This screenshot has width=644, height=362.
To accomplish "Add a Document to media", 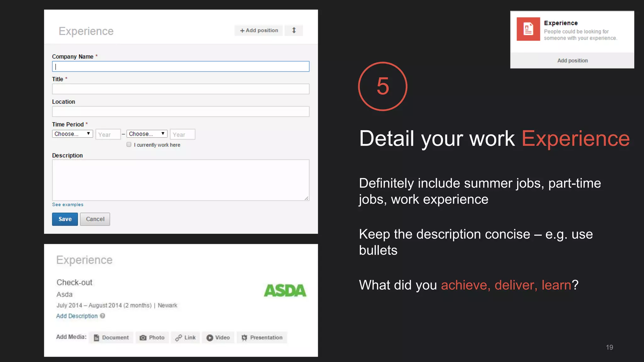I will click(111, 337).
